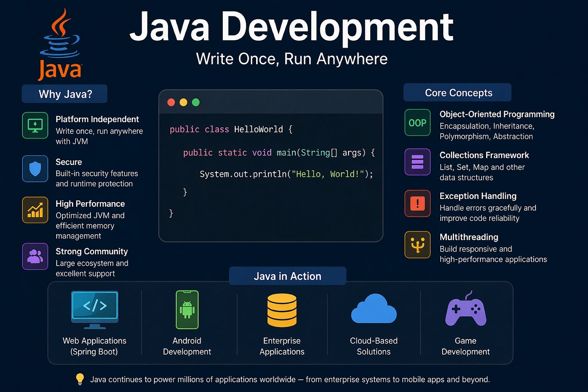Click the Exception Handling heading
Viewport: 588px width, 392px height.
[478, 196]
